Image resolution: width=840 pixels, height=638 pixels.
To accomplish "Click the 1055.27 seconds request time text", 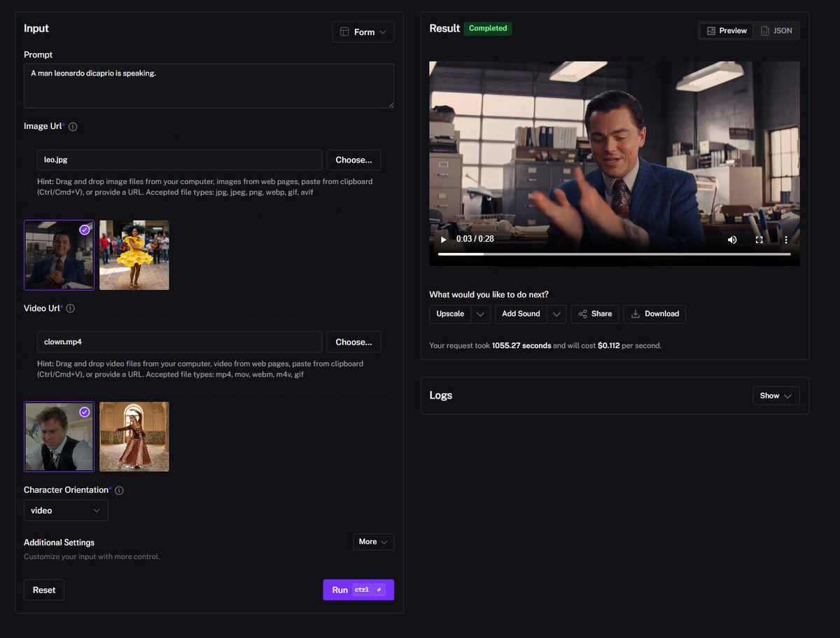I will 521,345.
